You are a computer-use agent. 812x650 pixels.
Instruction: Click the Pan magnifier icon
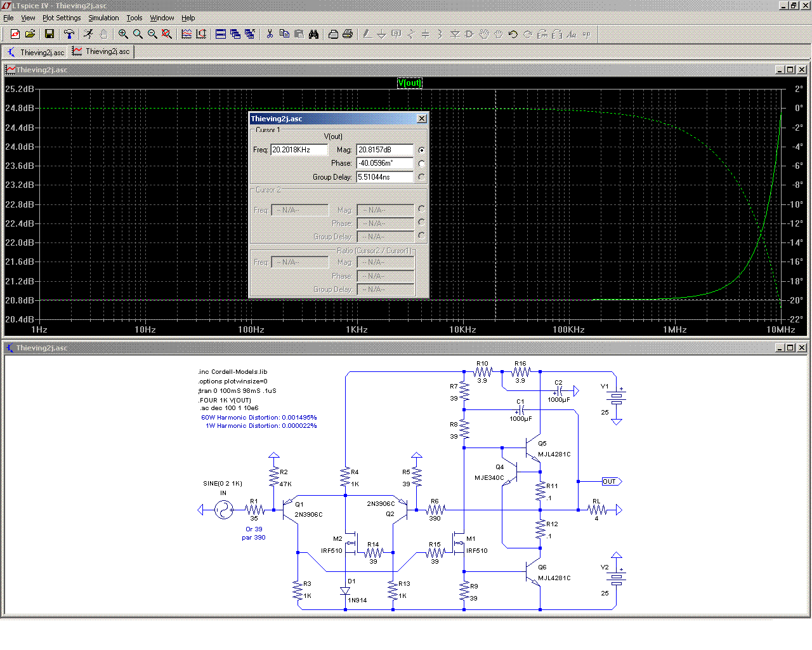(x=138, y=34)
